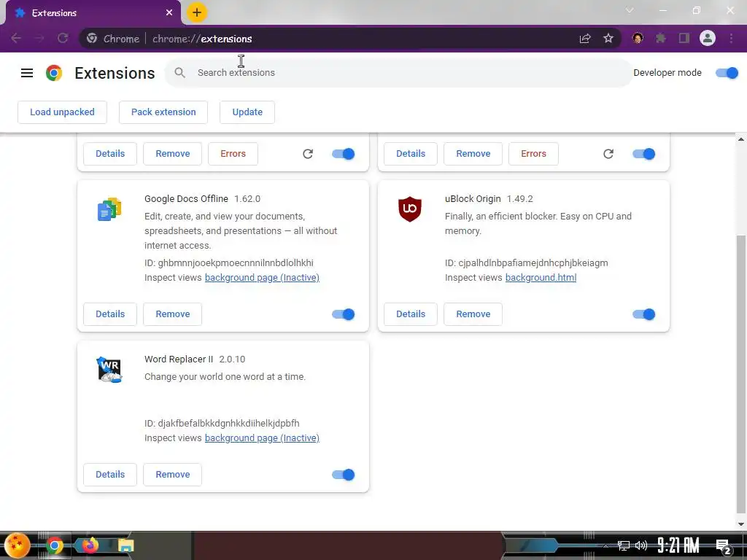This screenshot has height=560, width=747.
Task: Click the scrollbar up arrow
Action: [x=741, y=139]
